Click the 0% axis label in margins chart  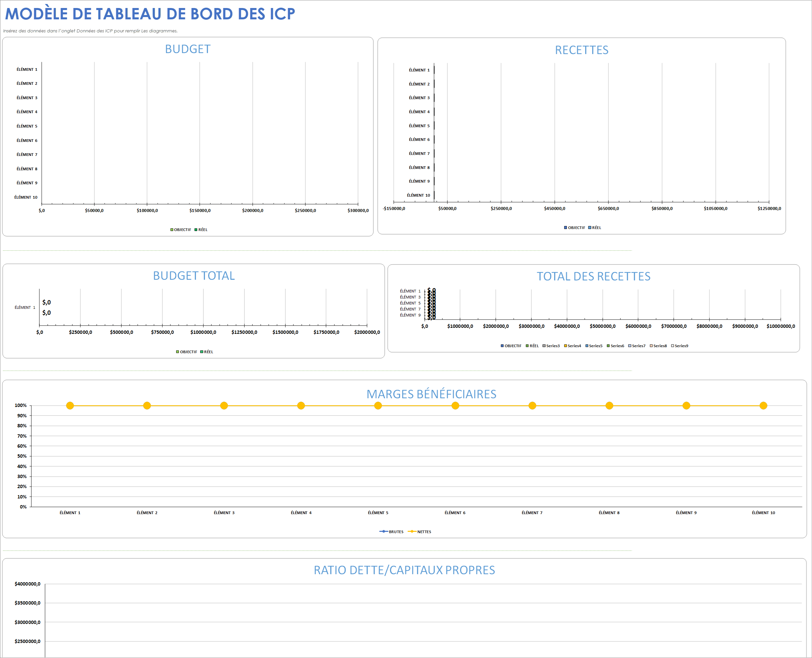pos(23,507)
